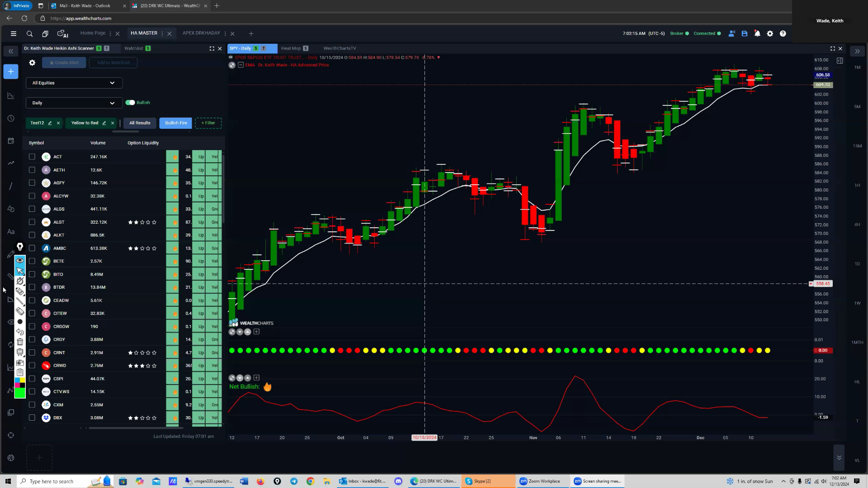Open the notifications bell
This screenshot has width=868, height=488.
[757, 33]
